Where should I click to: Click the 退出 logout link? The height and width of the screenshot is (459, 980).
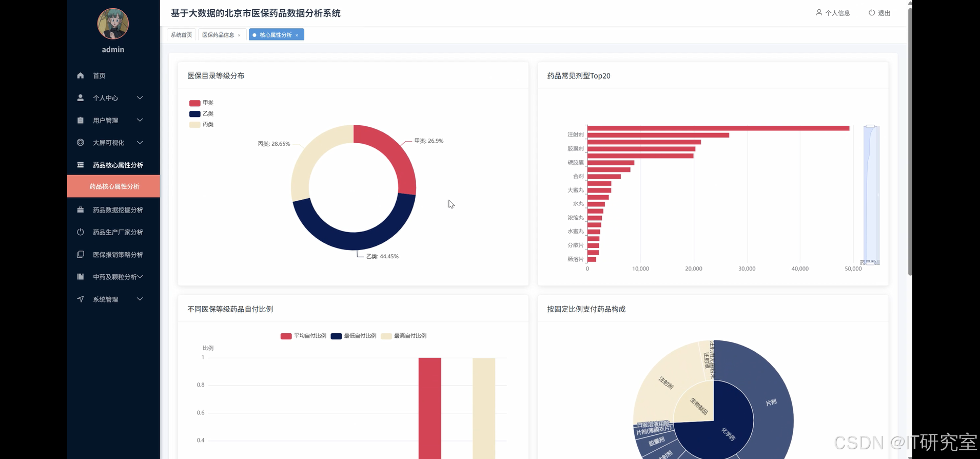[x=879, y=13]
